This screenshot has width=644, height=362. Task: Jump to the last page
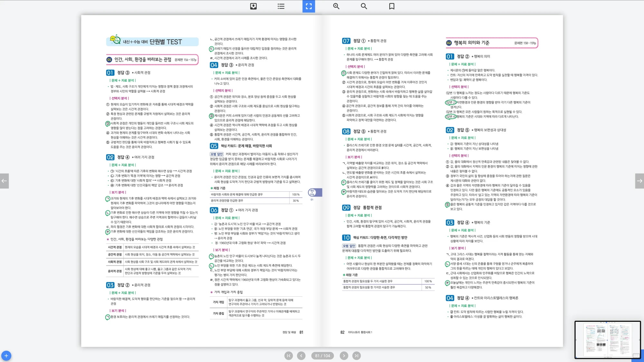pyautogui.click(x=356, y=356)
